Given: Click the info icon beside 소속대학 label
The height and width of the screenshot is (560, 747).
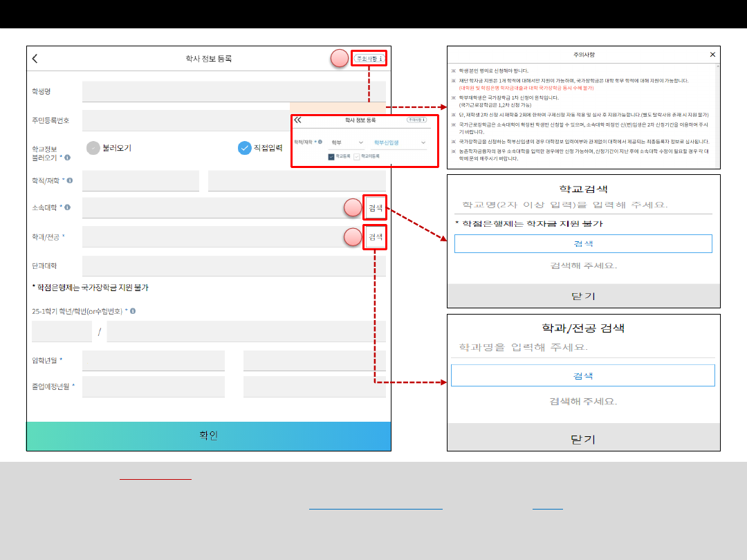Looking at the screenshot, I should (x=67, y=207).
